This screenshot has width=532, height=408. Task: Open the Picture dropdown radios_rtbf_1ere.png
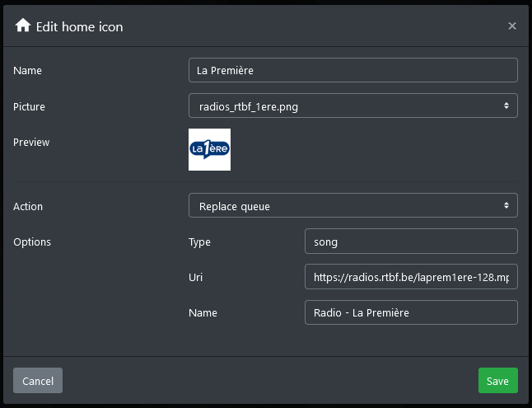click(352, 106)
